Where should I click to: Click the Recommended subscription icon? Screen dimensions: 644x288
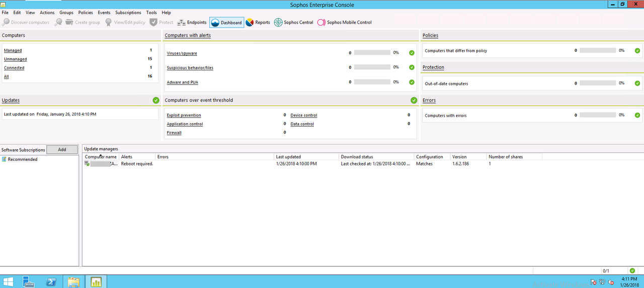click(x=4, y=159)
